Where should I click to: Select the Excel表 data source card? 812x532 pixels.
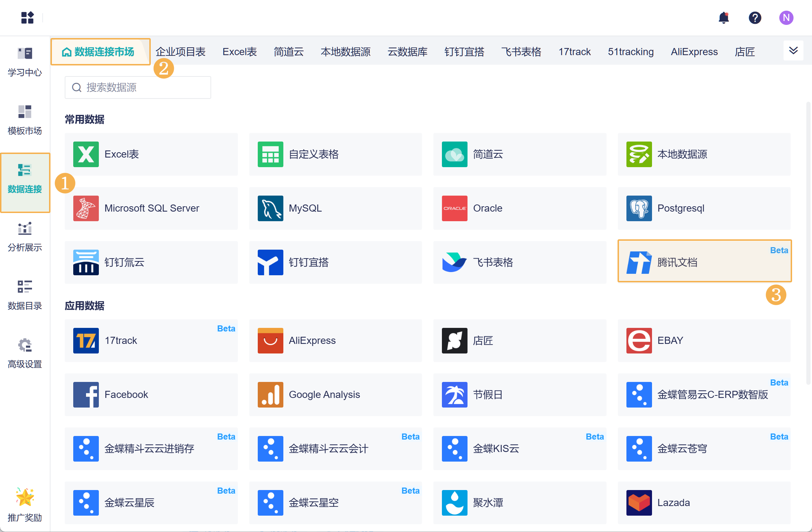click(x=151, y=154)
